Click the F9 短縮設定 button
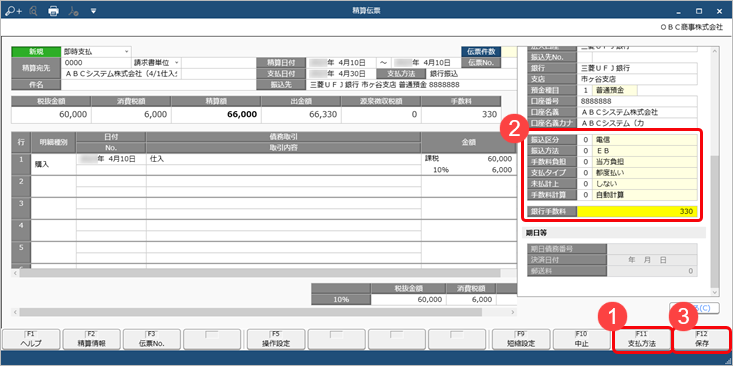 (x=520, y=339)
